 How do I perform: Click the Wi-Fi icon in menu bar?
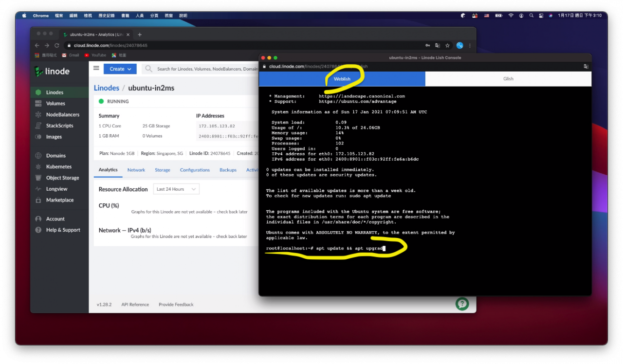point(511,16)
